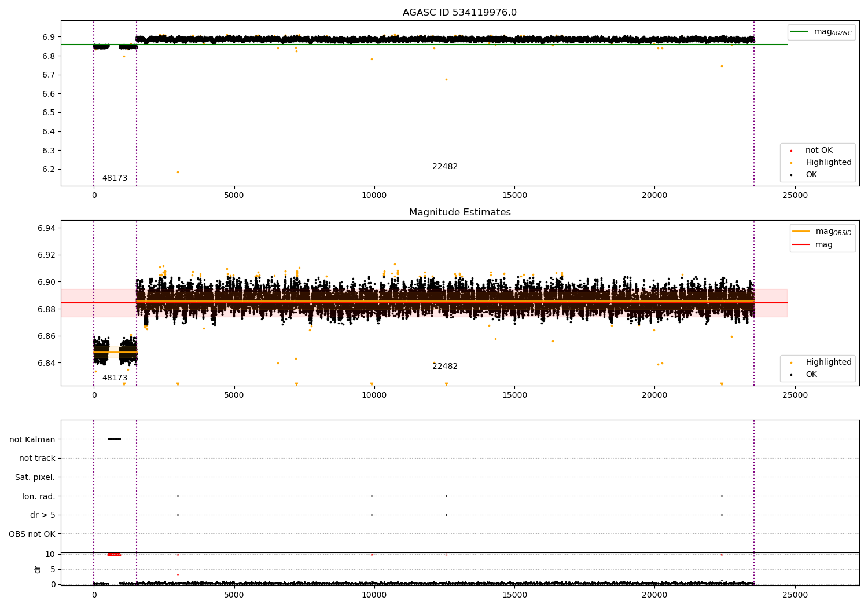Click the orange outlier point near 6.67 magnitude
This screenshot has height=608, width=868.
click(x=446, y=79)
